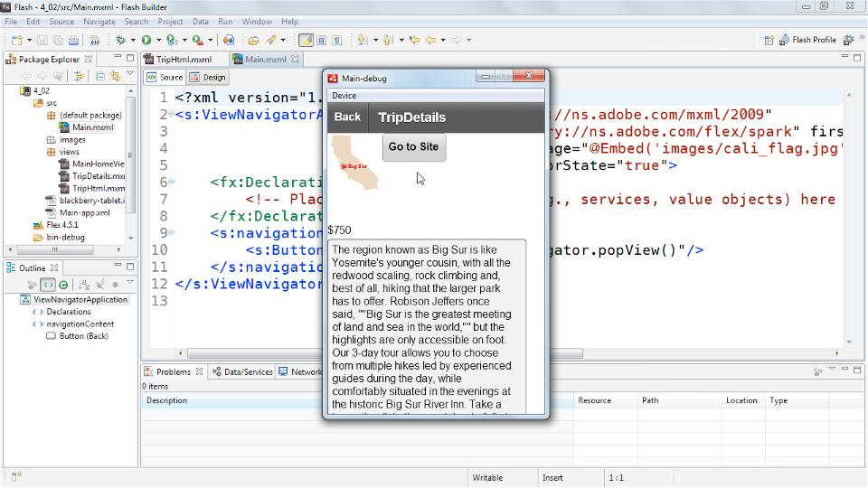Toggle the Outline show-source-tags icon
Image resolution: width=868 pixels, height=488 pixels.
point(48,285)
